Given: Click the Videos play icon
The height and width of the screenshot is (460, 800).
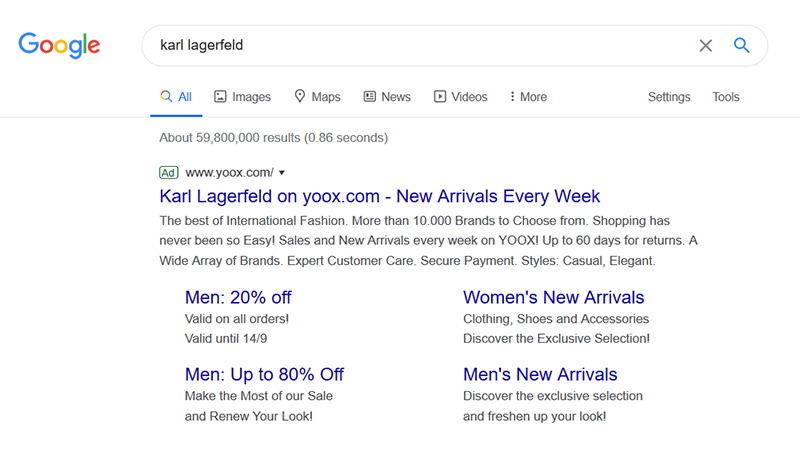Looking at the screenshot, I should [439, 97].
